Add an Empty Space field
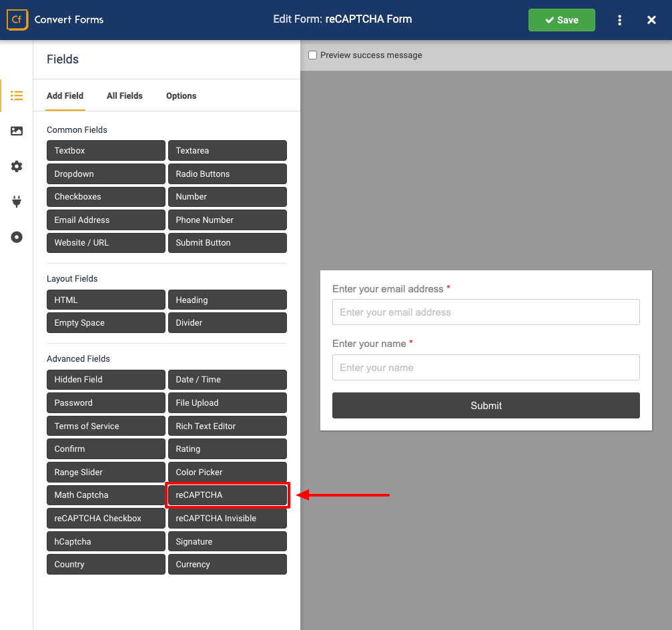This screenshot has height=630, width=672. click(x=106, y=323)
